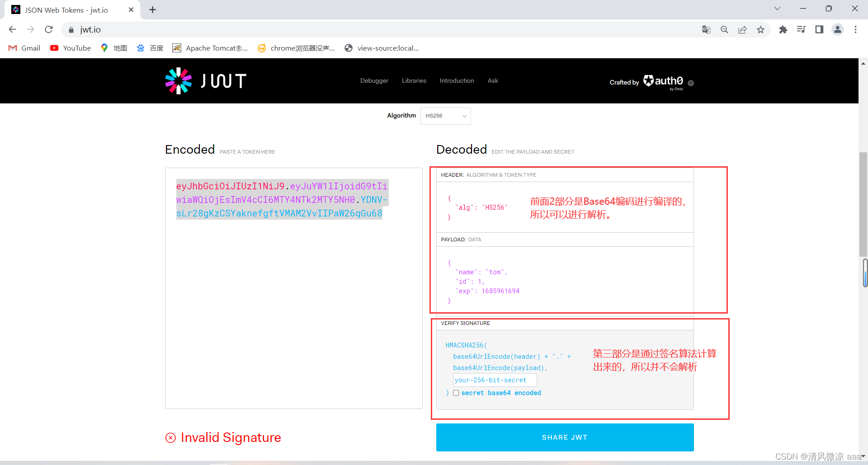Click the HMACSHA256( signature text

(466, 345)
